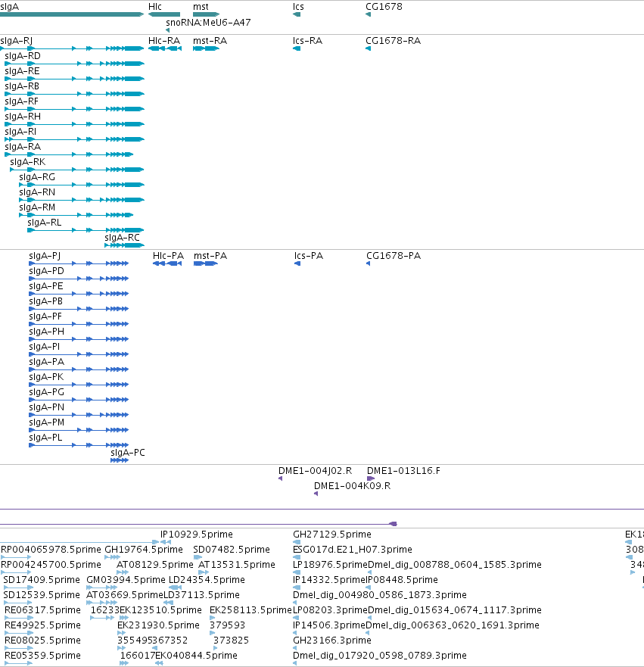Click the slgA-PD protein label
The height and width of the screenshot is (667, 644).
46,271
